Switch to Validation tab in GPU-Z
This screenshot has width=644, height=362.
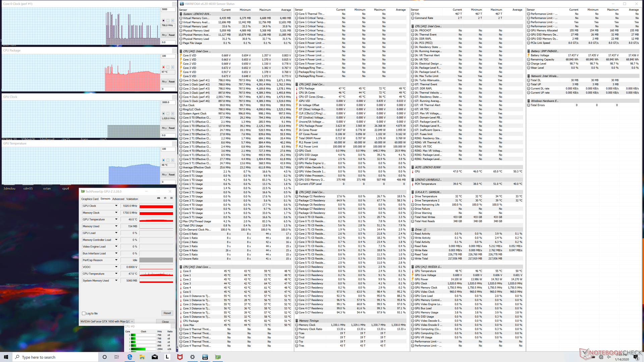click(x=132, y=199)
